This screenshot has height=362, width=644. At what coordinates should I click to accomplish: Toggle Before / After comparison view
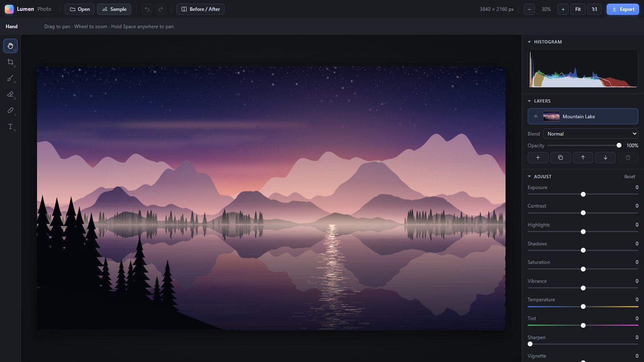200,9
